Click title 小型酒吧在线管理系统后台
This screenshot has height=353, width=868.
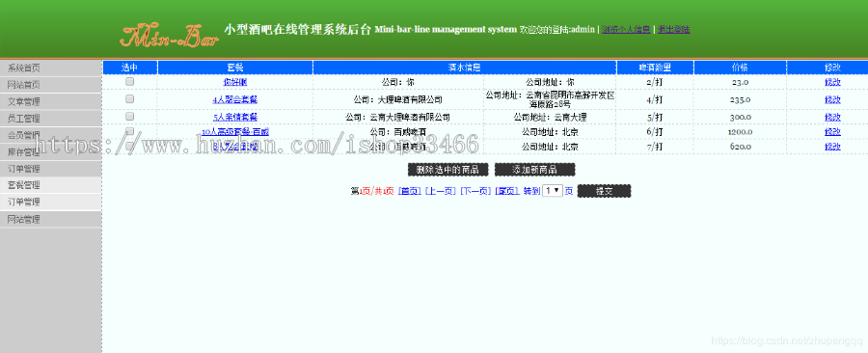coord(297,30)
